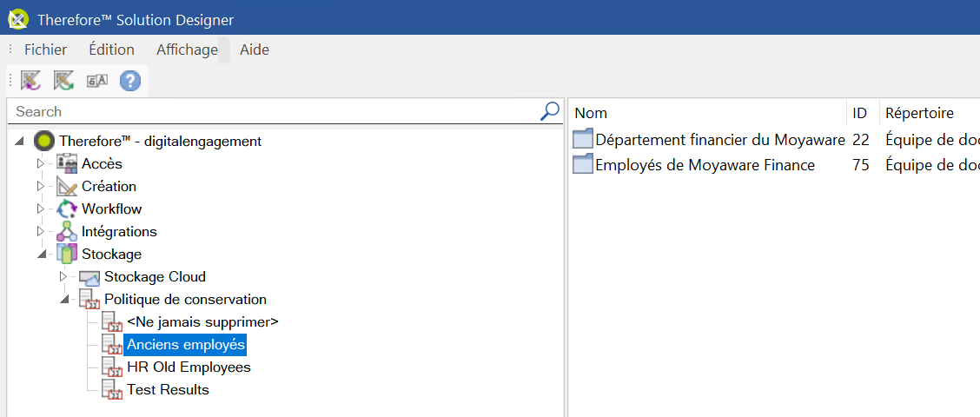Click the second toolbar icon with green arrow
980x417 pixels.
point(63,81)
